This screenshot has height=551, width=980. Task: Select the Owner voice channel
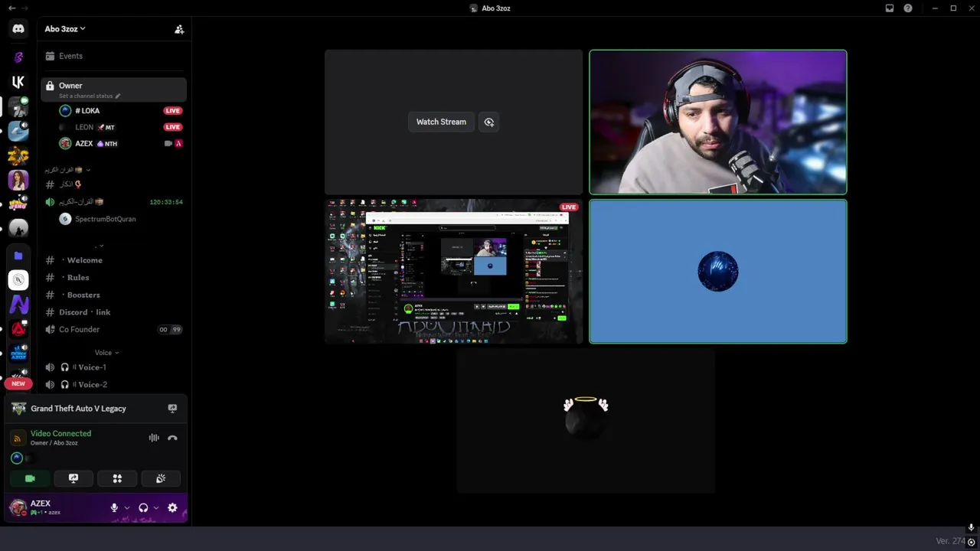click(x=113, y=90)
